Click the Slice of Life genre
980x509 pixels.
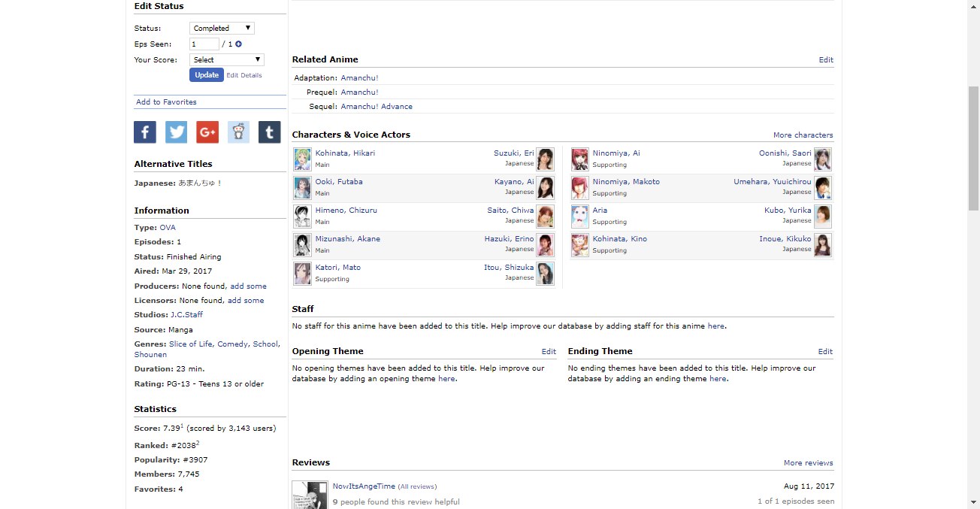coord(191,344)
